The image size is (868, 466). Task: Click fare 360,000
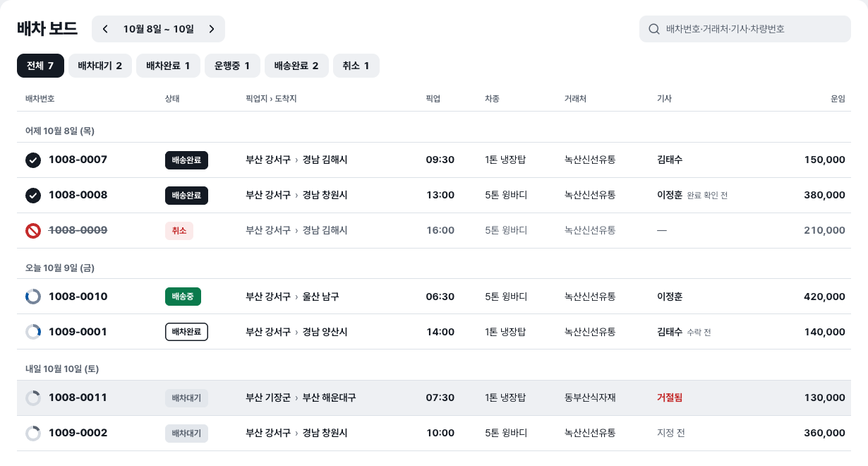[824, 434]
